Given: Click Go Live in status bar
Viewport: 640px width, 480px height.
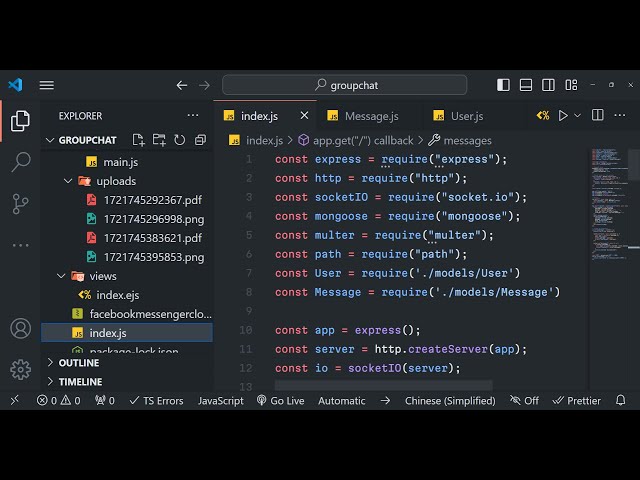Looking at the screenshot, I should [x=280, y=400].
